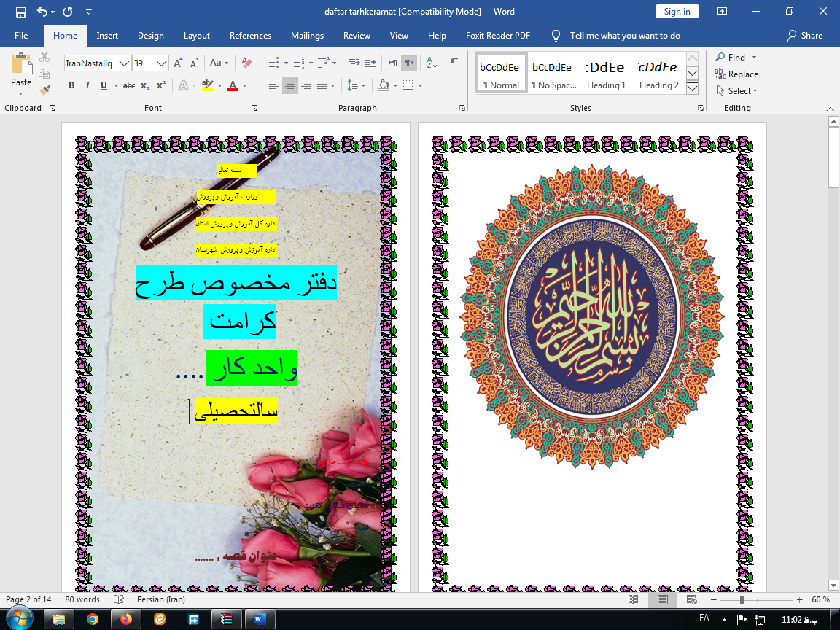Open the Review tab

click(357, 36)
